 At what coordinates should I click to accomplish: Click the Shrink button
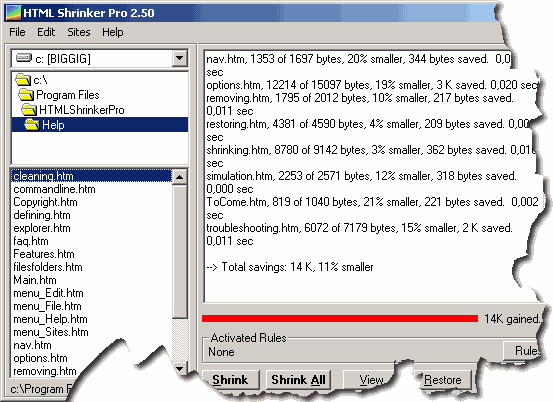[x=230, y=380]
